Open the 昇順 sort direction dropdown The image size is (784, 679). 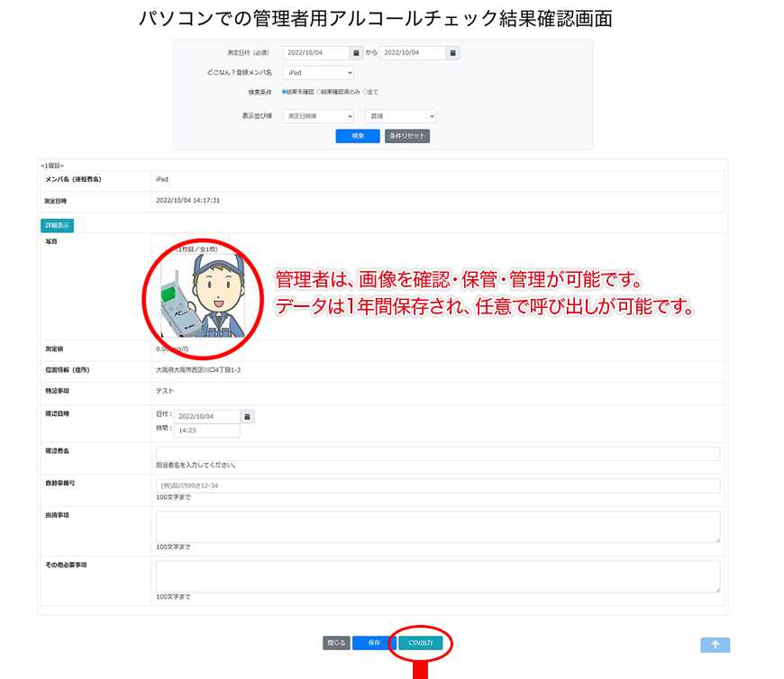(x=400, y=115)
